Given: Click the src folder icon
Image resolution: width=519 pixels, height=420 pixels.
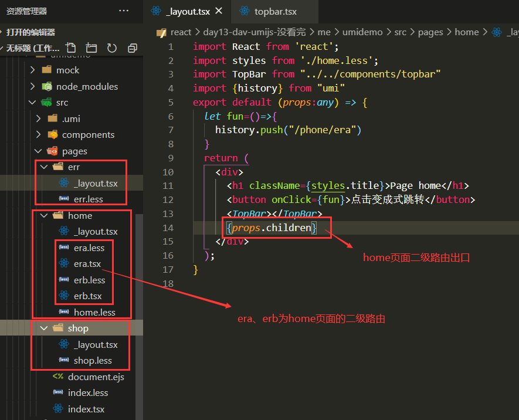Looking at the screenshot, I should [46, 102].
